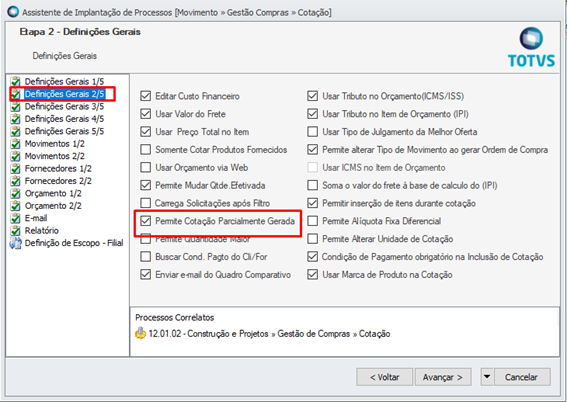The width and height of the screenshot is (567, 402).
Task: Click the icon beside Fornecedores 1/2
Action: (15, 168)
